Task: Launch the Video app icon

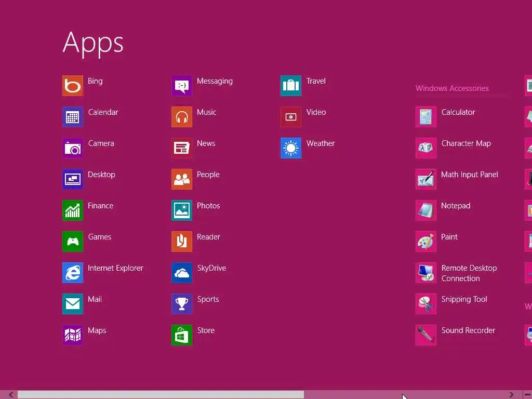Action: pos(291,117)
